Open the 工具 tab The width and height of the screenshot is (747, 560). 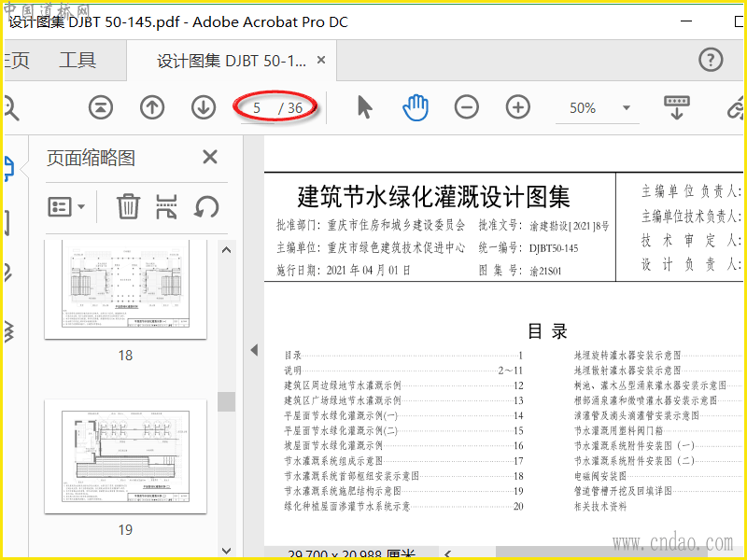(78, 61)
